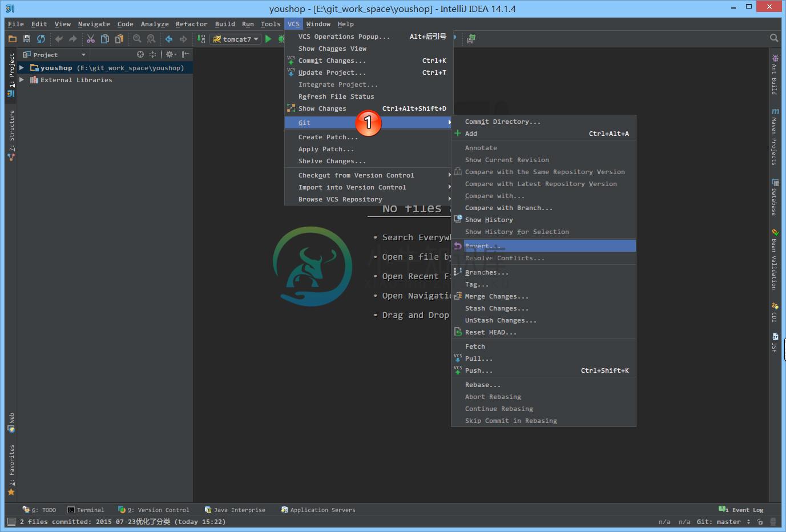
Task: Toggle tool window quick access icon
Action: 11,521
